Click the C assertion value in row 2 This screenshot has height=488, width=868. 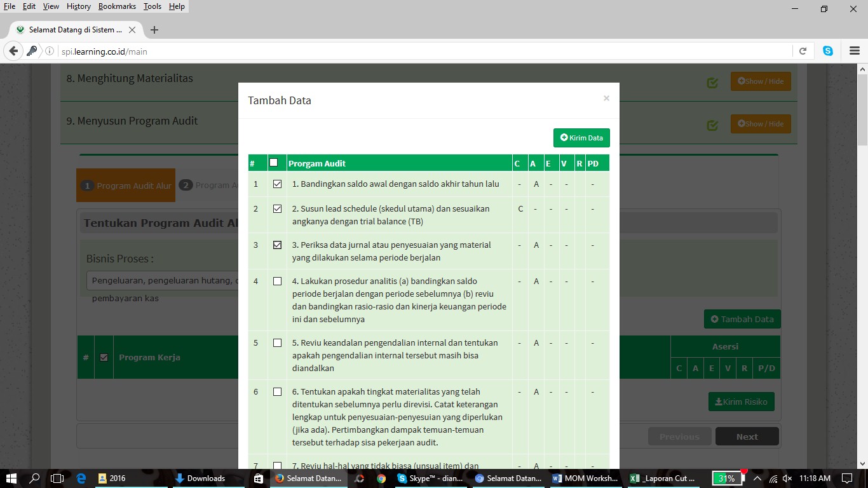point(520,208)
